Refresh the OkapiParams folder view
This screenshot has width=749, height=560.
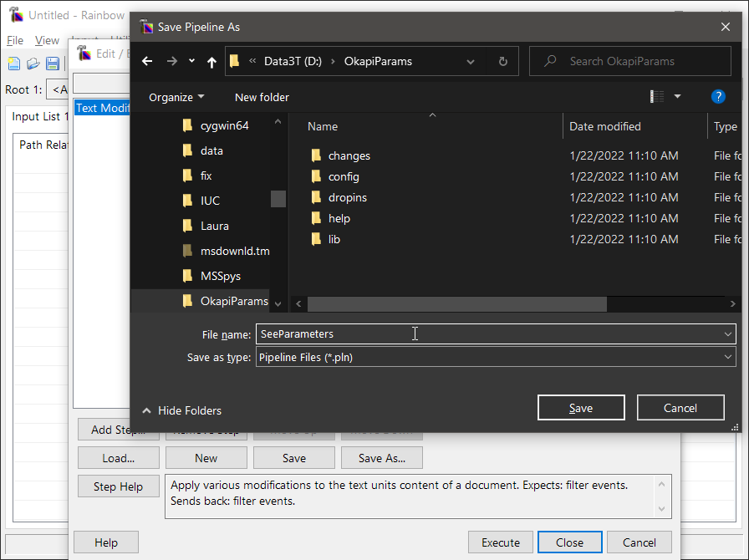(x=502, y=61)
